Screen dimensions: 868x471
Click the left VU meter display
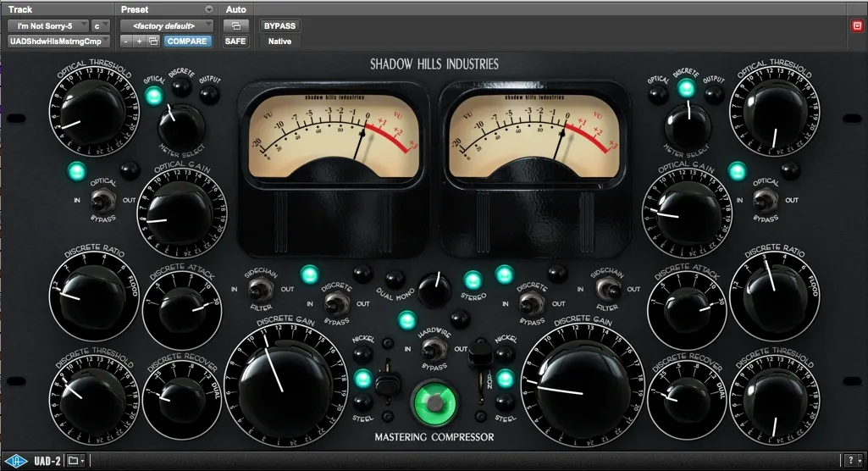334,136
